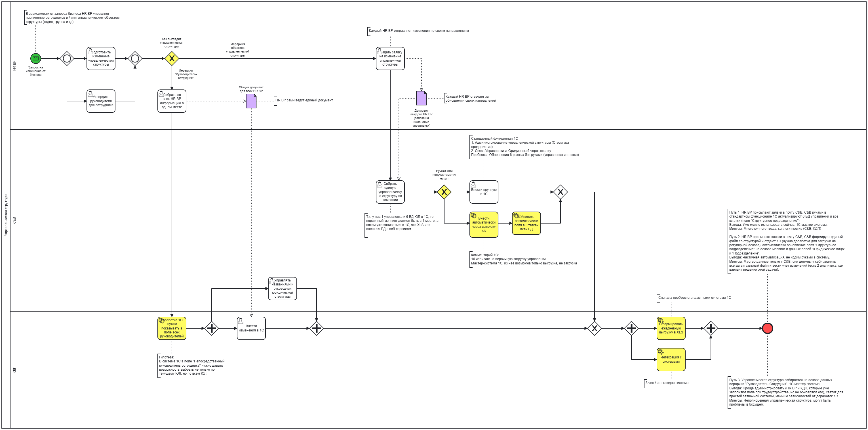Click exclusive gateway on the КДП lane

594,328
